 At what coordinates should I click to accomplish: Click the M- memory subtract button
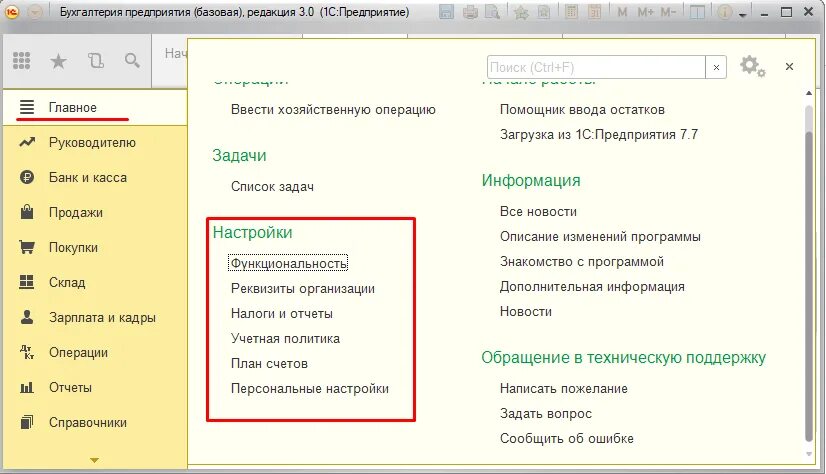[x=667, y=12]
